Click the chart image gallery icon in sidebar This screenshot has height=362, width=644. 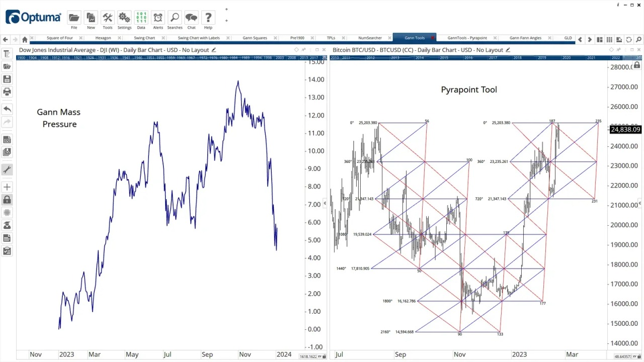coord(7,152)
